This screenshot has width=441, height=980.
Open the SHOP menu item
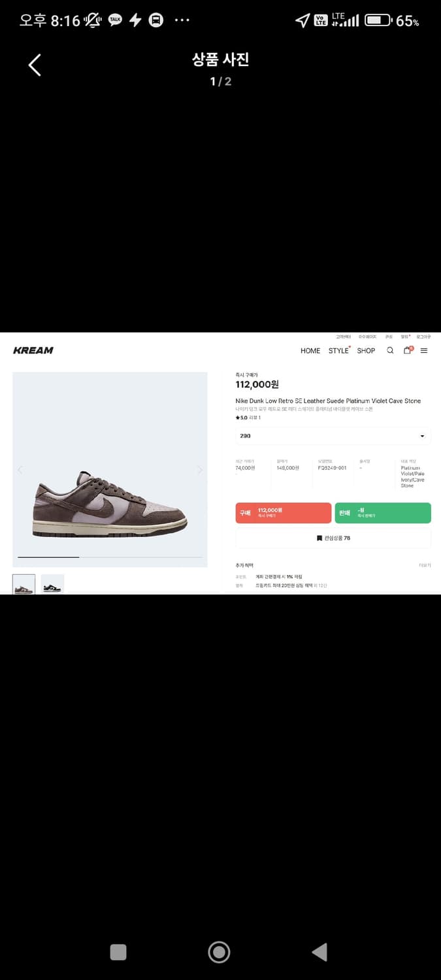pyautogui.click(x=366, y=351)
